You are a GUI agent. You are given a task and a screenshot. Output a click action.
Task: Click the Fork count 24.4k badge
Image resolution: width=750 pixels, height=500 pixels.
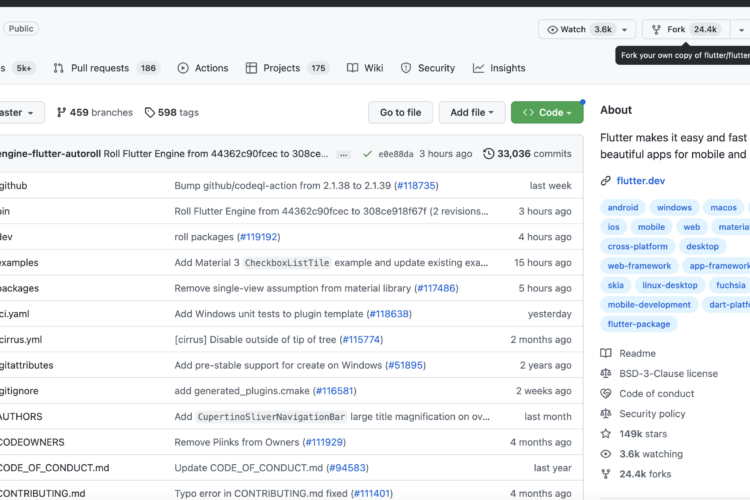click(x=705, y=30)
